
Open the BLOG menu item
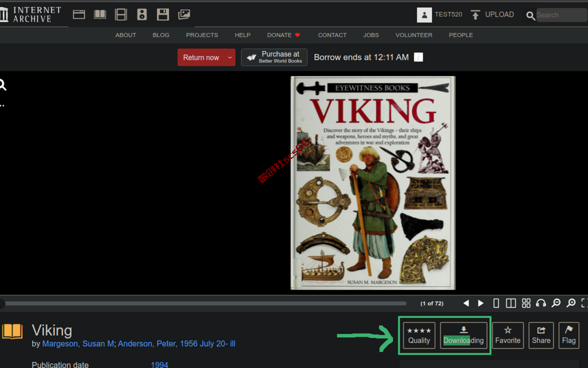(161, 35)
